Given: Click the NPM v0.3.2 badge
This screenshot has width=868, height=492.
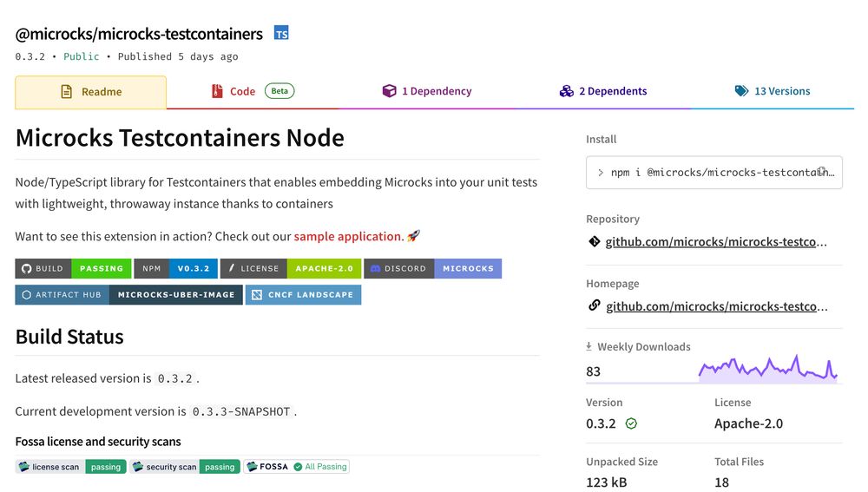Looking at the screenshot, I should [x=175, y=268].
